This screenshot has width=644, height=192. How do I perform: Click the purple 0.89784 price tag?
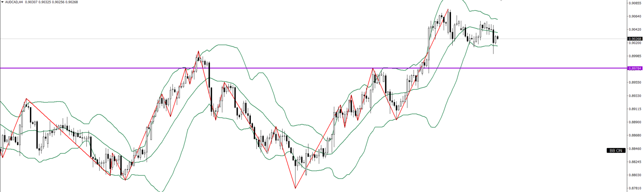click(x=635, y=68)
